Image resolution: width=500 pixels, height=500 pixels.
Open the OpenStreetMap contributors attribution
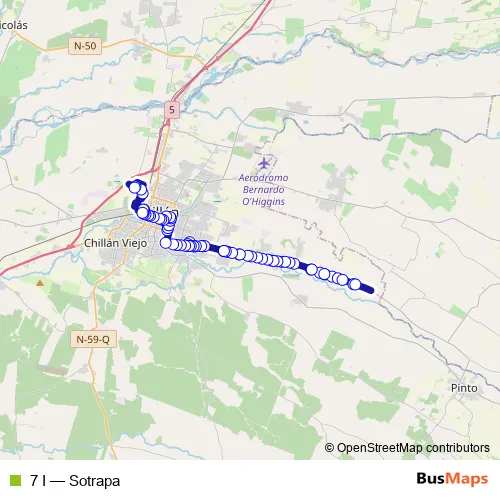pos(407,448)
